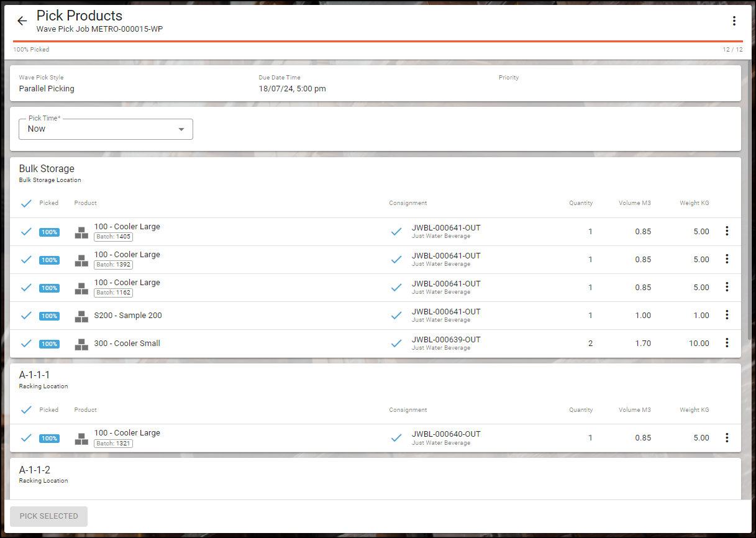Image resolution: width=756 pixels, height=538 pixels.
Task: Click Batch: 1321 tag
Action: [113, 444]
